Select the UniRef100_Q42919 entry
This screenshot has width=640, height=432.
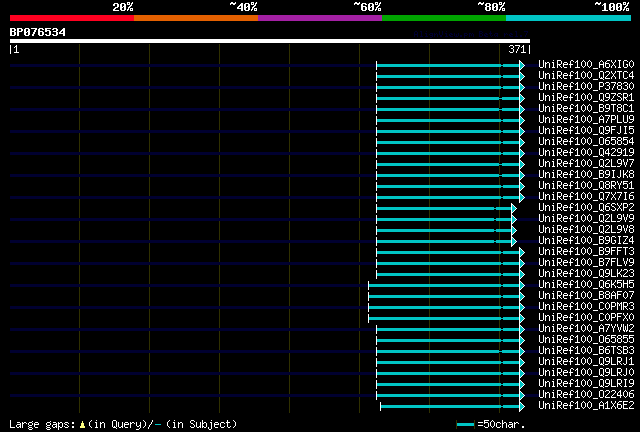point(586,153)
